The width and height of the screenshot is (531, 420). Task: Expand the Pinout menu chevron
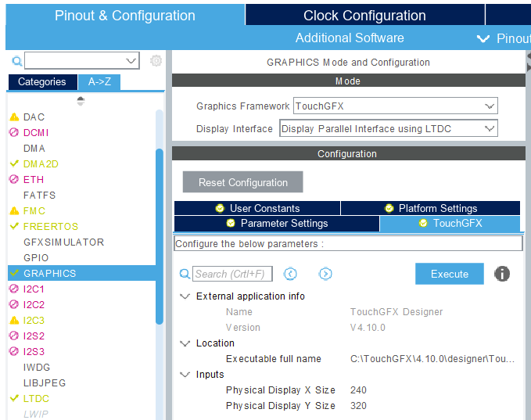coord(483,38)
